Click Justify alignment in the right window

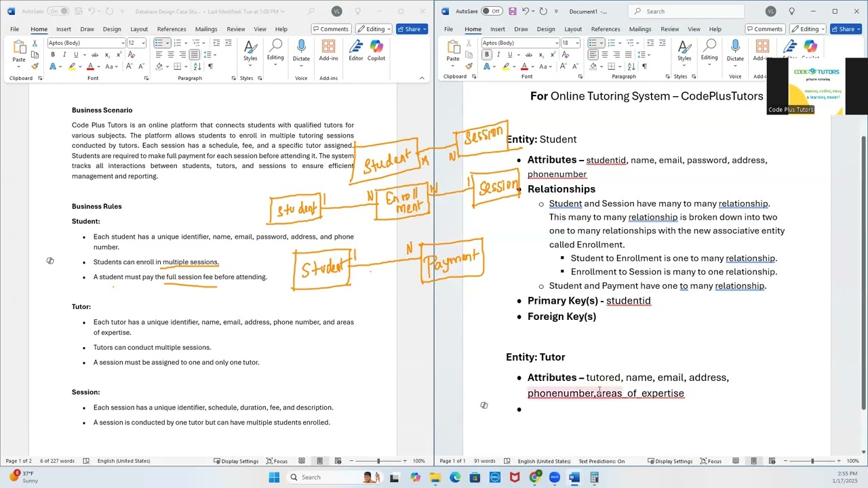[629, 55]
